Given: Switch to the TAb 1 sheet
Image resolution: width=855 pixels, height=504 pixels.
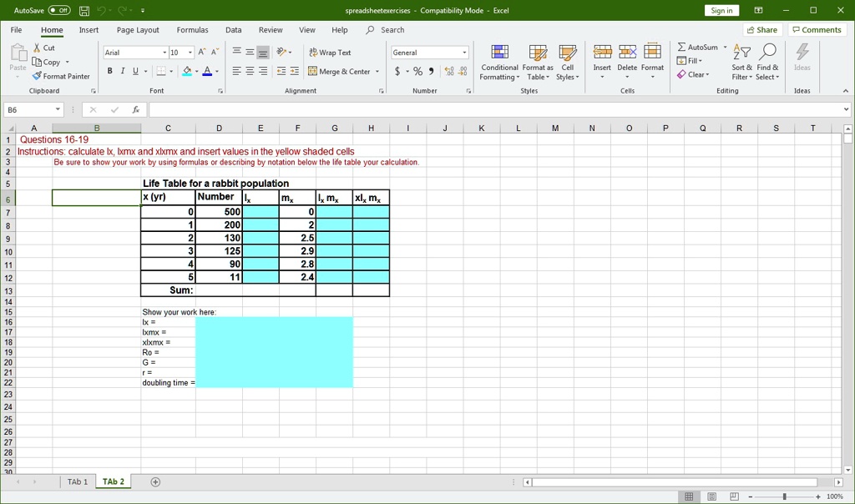Looking at the screenshot, I should (77, 481).
